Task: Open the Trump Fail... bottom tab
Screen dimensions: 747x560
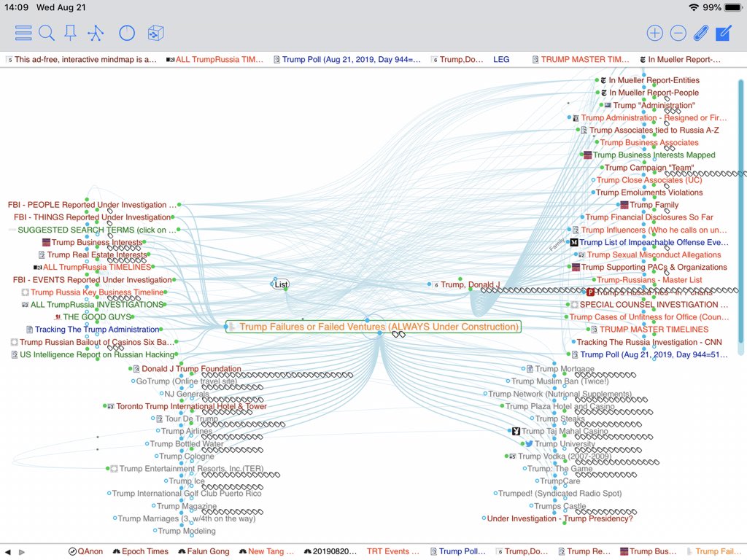Action: click(713, 551)
